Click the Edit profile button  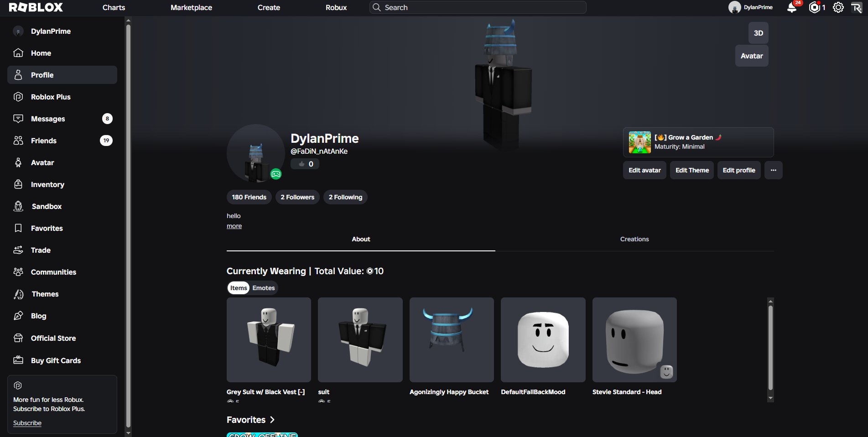tap(739, 170)
